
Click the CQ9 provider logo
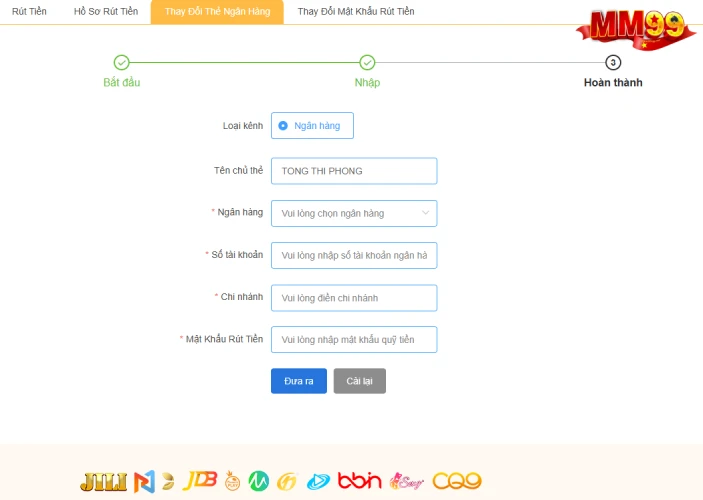coord(457,481)
